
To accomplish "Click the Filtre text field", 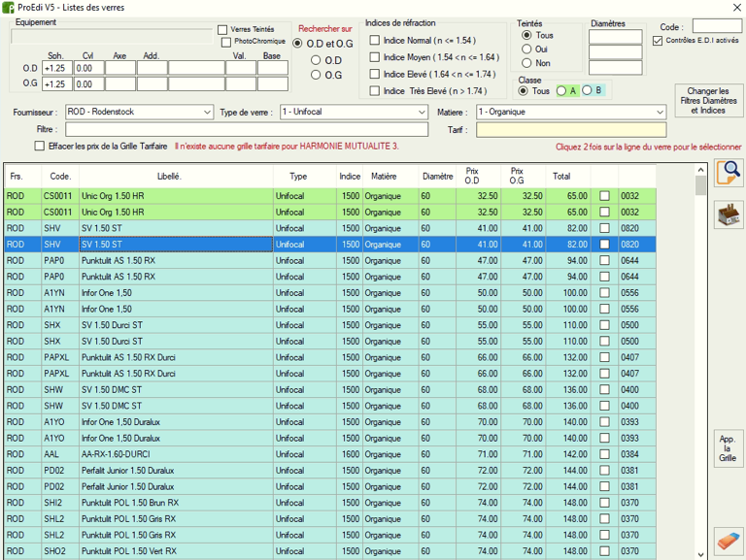I will pyautogui.click(x=247, y=129).
